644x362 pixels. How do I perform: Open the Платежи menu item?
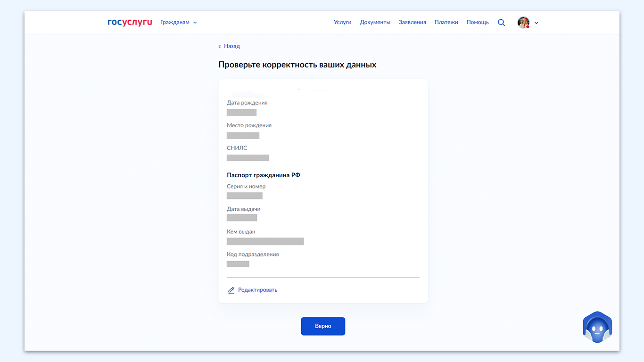click(x=446, y=22)
